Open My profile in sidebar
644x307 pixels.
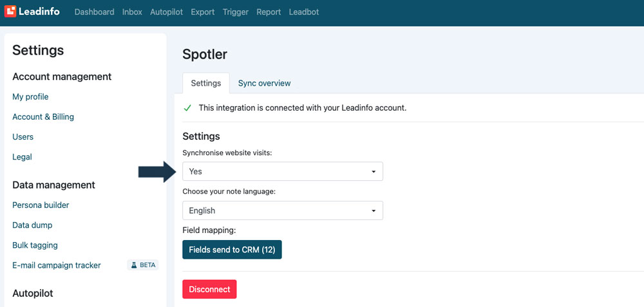tap(30, 97)
